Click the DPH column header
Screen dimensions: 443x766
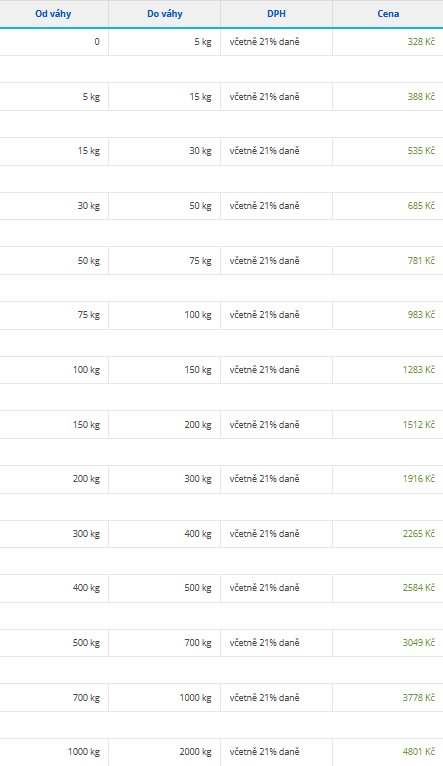(x=276, y=14)
